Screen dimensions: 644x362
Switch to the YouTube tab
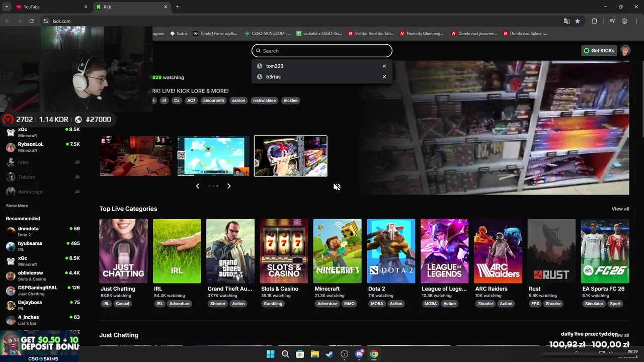coord(48,7)
